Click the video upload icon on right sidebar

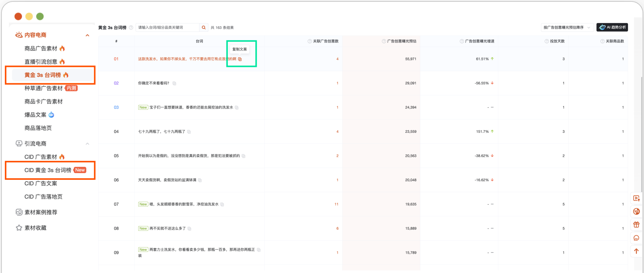tap(636, 198)
